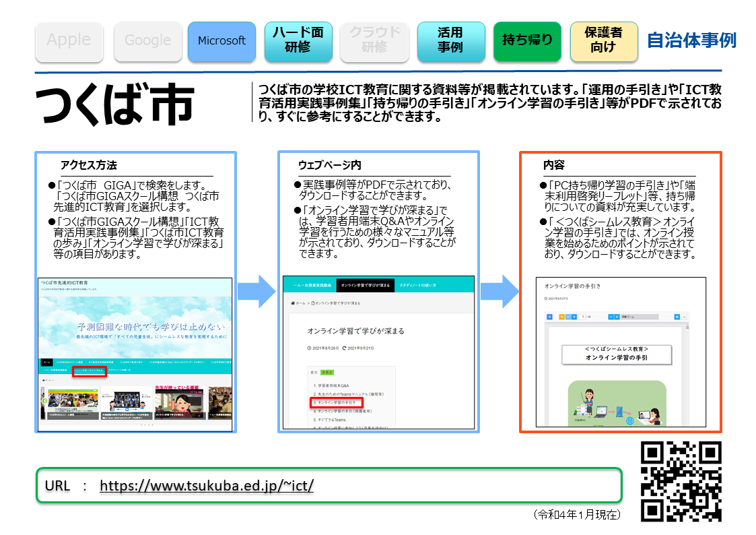
Task: Click the 2021年9月21日 updated date
Action: (358, 348)
